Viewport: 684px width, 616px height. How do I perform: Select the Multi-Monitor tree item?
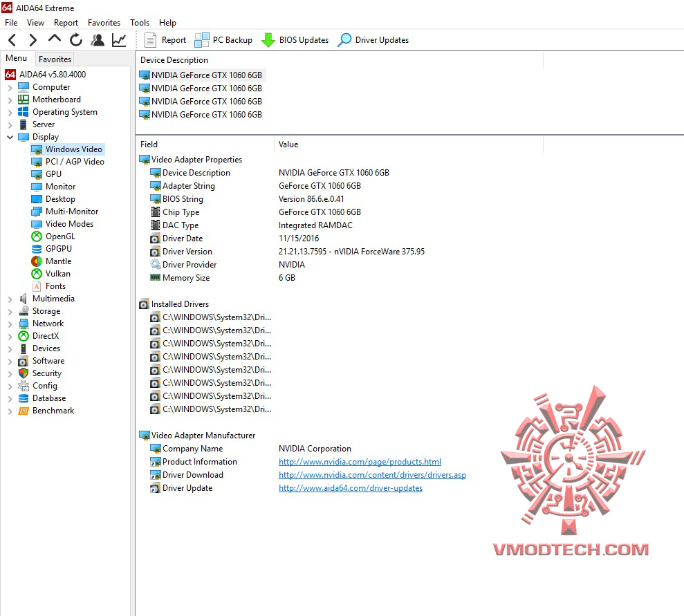pyautogui.click(x=72, y=212)
